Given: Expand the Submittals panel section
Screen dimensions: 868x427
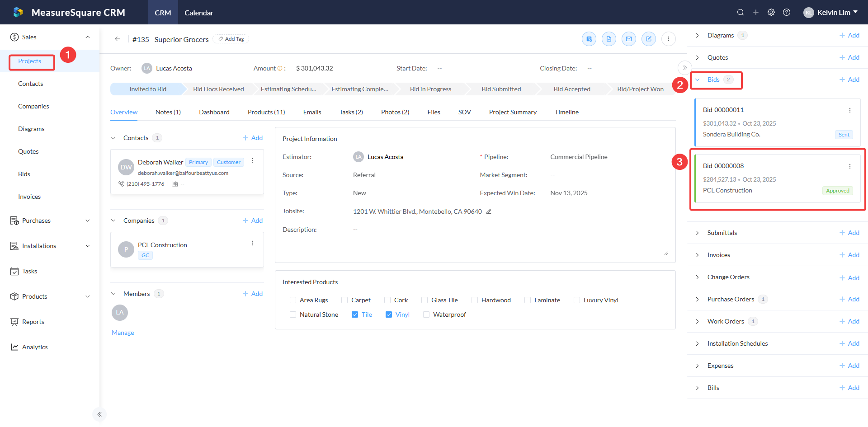Looking at the screenshot, I should (698, 233).
